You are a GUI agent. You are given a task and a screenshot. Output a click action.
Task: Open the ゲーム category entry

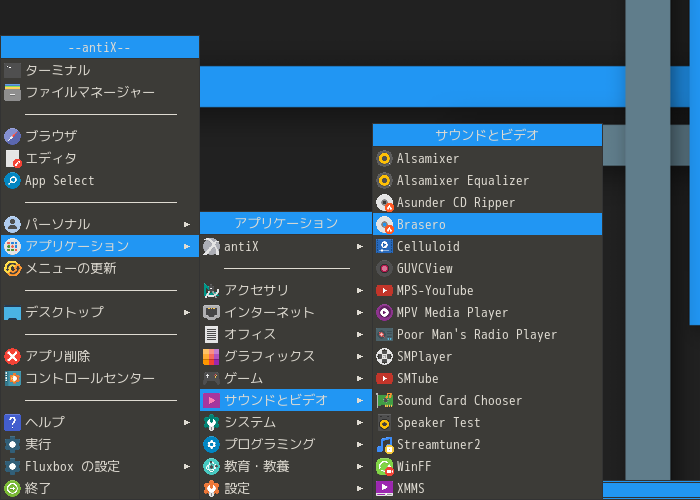point(286,378)
